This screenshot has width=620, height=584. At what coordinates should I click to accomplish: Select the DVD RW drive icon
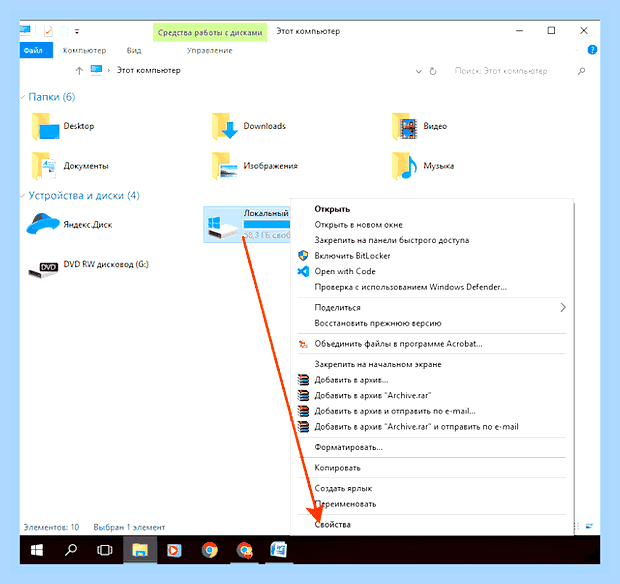43,269
